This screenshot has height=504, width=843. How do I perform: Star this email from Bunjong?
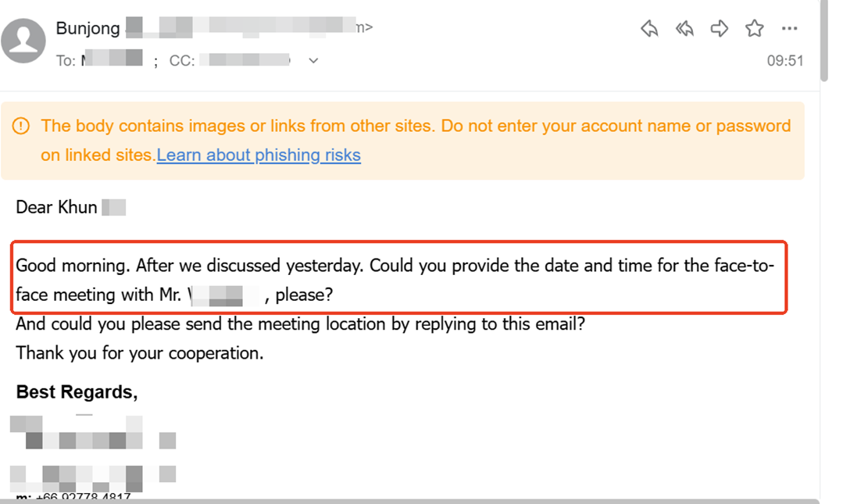(754, 29)
